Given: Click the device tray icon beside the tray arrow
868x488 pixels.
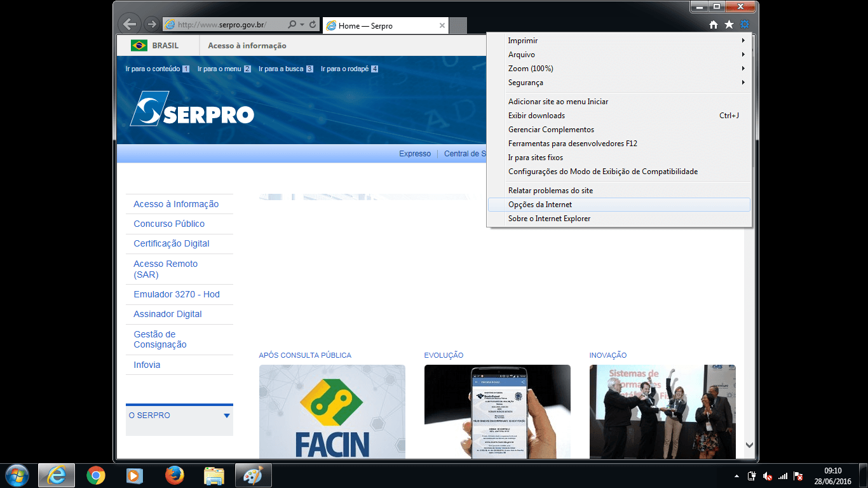Looking at the screenshot, I should click(752, 476).
